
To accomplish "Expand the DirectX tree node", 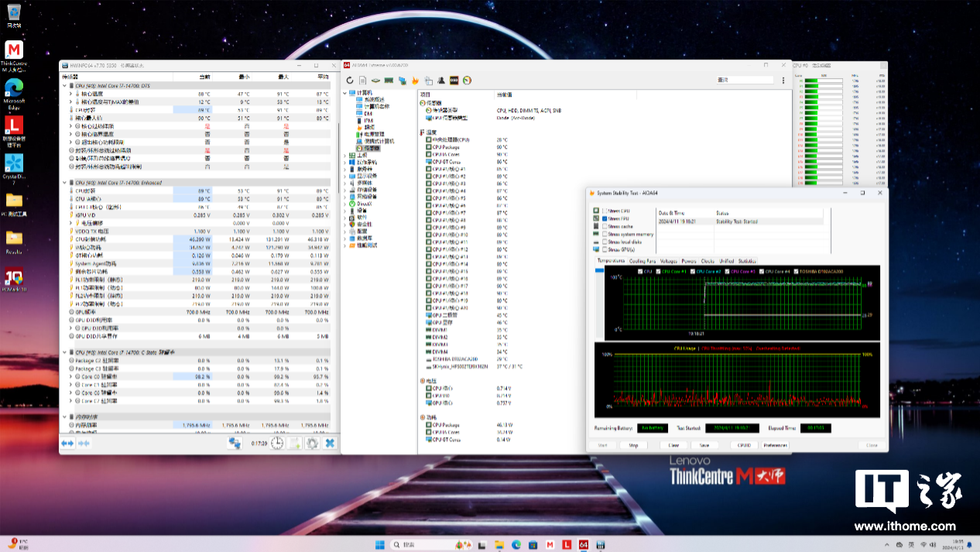I will pyautogui.click(x=345, y=204).
